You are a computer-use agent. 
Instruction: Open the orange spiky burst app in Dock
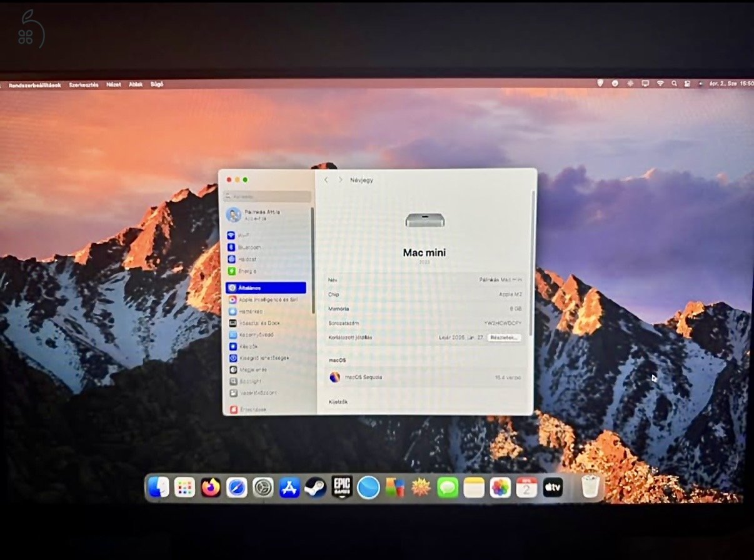click(x=421, y=487)
